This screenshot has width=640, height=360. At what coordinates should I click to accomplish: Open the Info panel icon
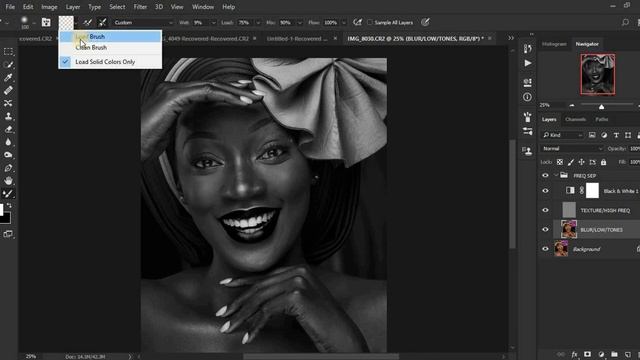527,97
